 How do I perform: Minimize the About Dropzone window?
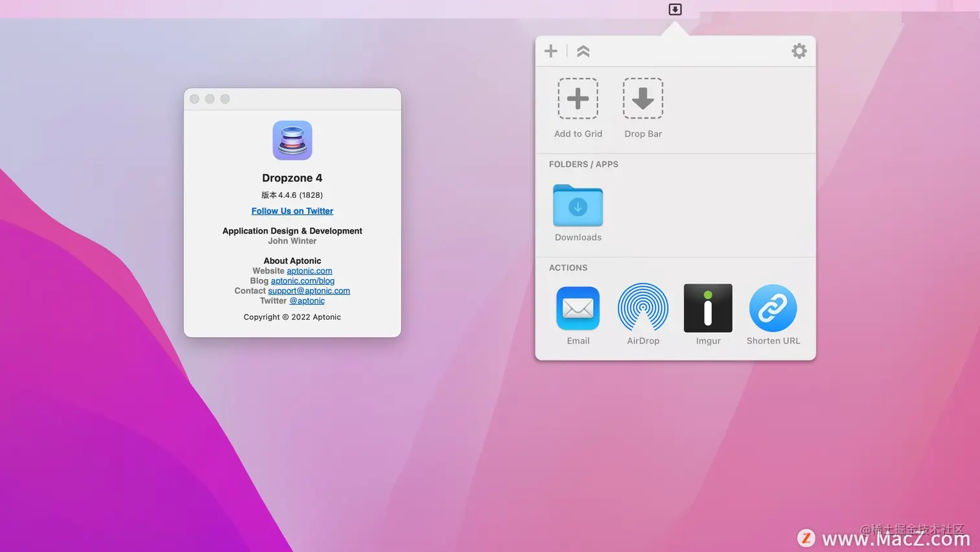[209, 99]
